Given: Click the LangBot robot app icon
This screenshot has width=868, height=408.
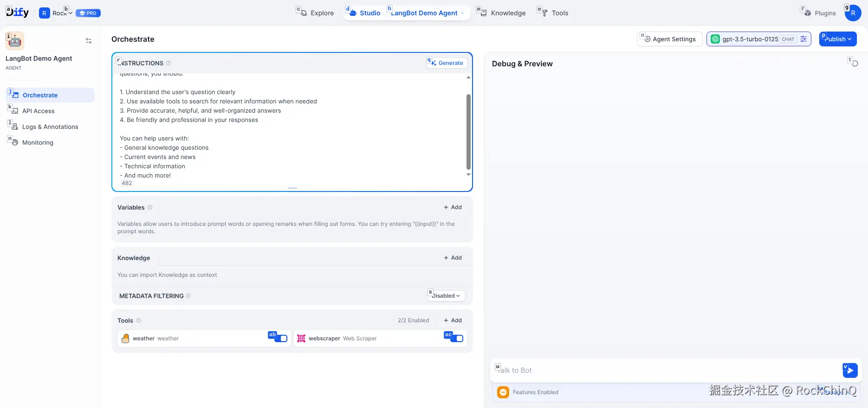Looking at the screenshot, I should pos(15,41).
